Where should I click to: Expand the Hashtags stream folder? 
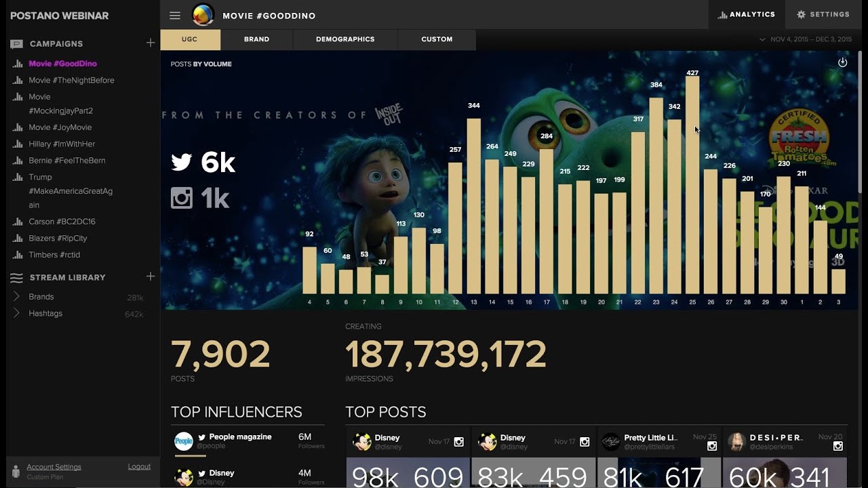[16, 314]
